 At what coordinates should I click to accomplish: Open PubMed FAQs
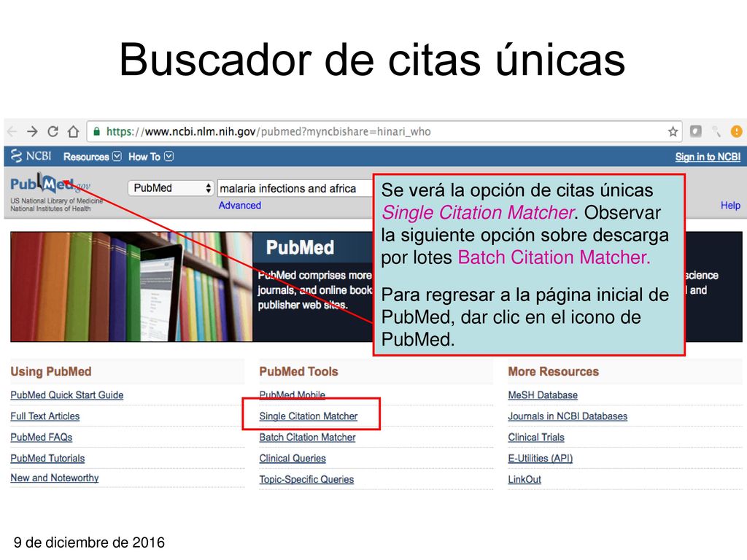(x=42, y=437)
